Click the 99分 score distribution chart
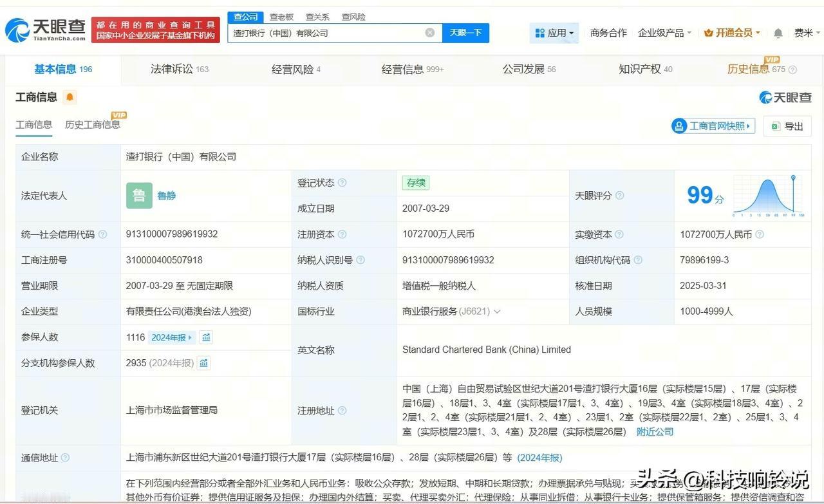The height and width of the screenshot is (504, 824). (x=769, y=196)
